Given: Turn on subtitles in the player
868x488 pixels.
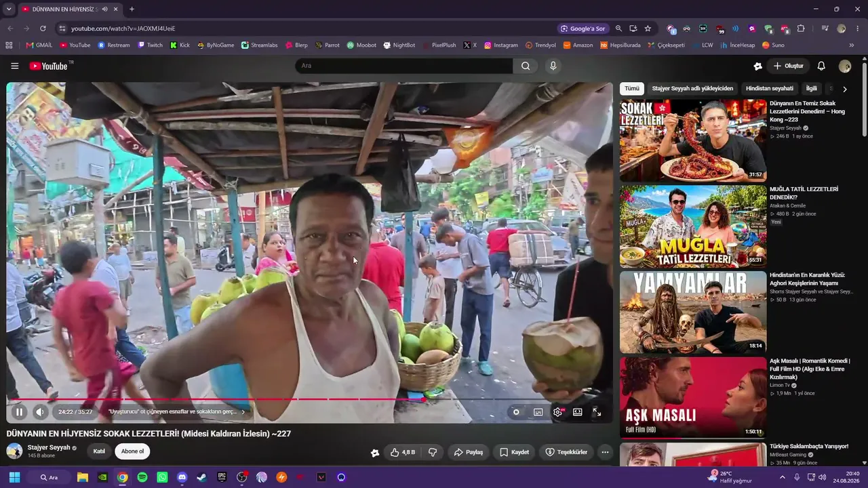Looking at the screenshot, I should coord(538,411).
